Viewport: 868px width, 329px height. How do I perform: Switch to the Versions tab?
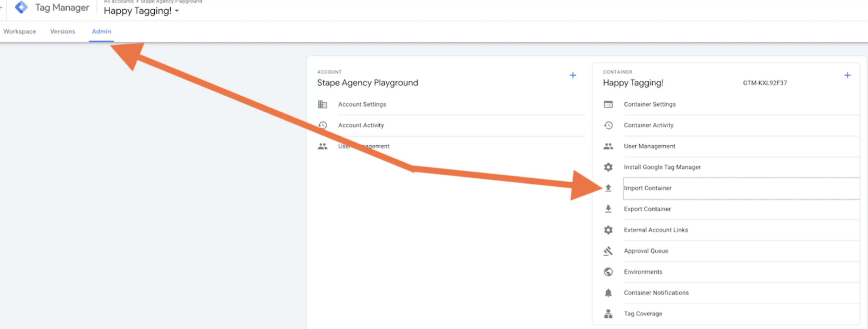click(x=63, y=31)
